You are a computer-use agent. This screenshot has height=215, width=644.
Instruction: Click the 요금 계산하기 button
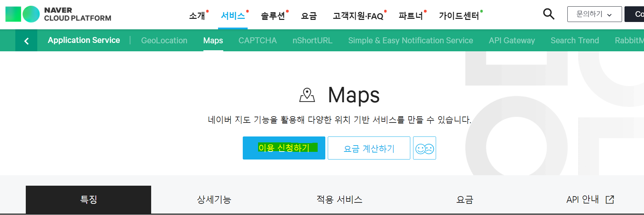369,148
